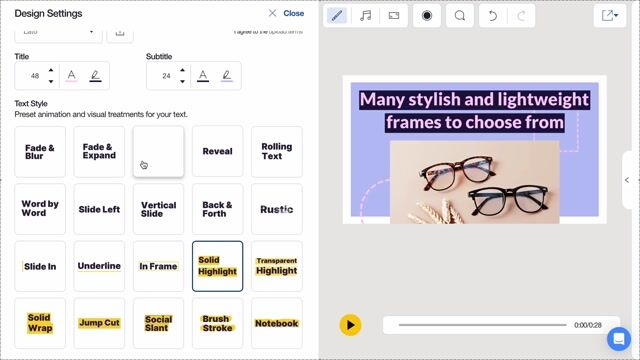
Task: Close the Design Settings panel
Action: (x=286, y=13)
